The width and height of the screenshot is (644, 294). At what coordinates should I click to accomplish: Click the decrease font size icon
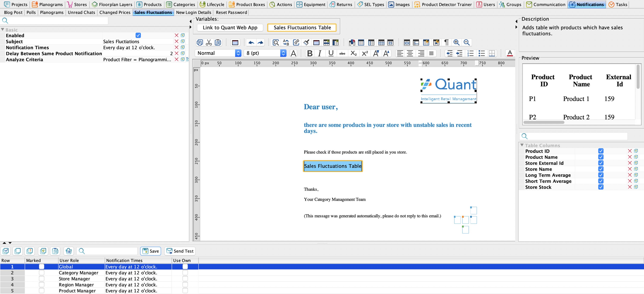376,53
